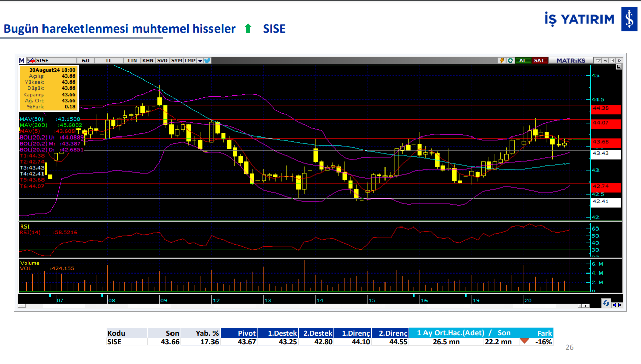Screen dimensions: 641x364
Task: Click the chart sync icon at bottom right
Action: point(605,304)
